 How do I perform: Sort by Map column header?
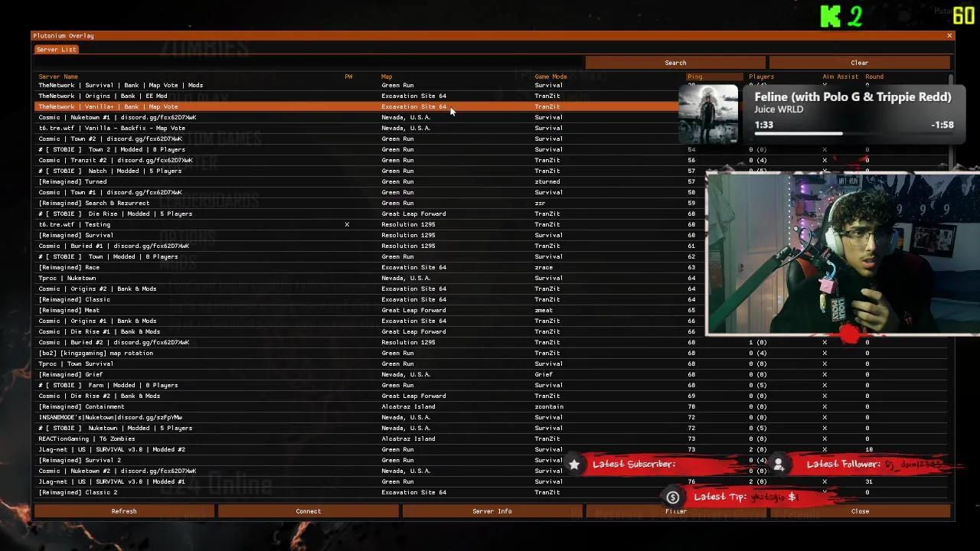point(387,77)
